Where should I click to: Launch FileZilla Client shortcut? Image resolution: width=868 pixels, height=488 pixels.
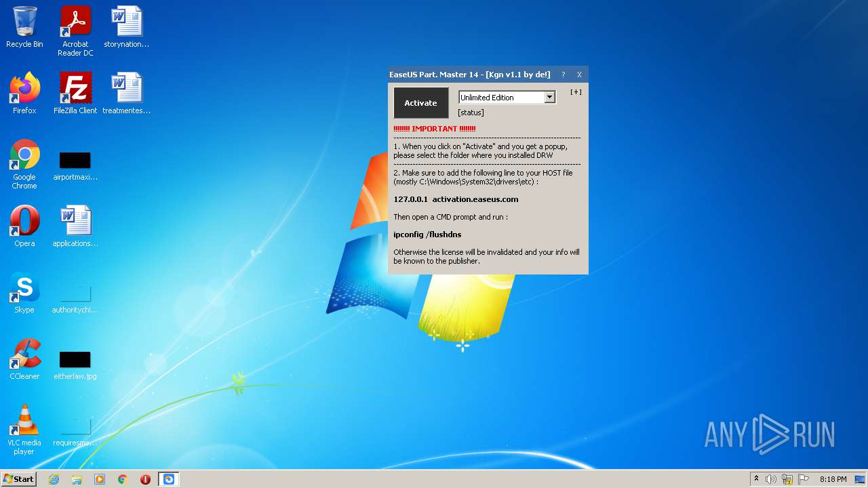tap(75, 94)
